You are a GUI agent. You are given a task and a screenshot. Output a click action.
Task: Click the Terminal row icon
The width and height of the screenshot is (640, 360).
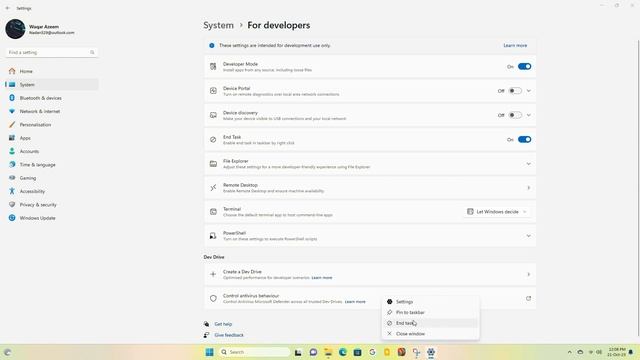(x=213, y=212)
